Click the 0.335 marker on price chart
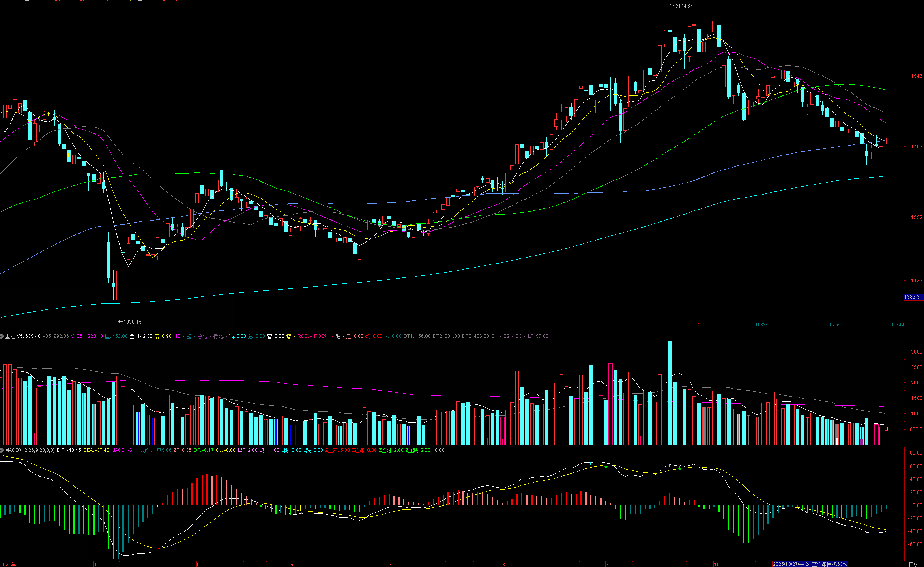Image resolution: width=924 pixels, height=567 pixels. 762,325
